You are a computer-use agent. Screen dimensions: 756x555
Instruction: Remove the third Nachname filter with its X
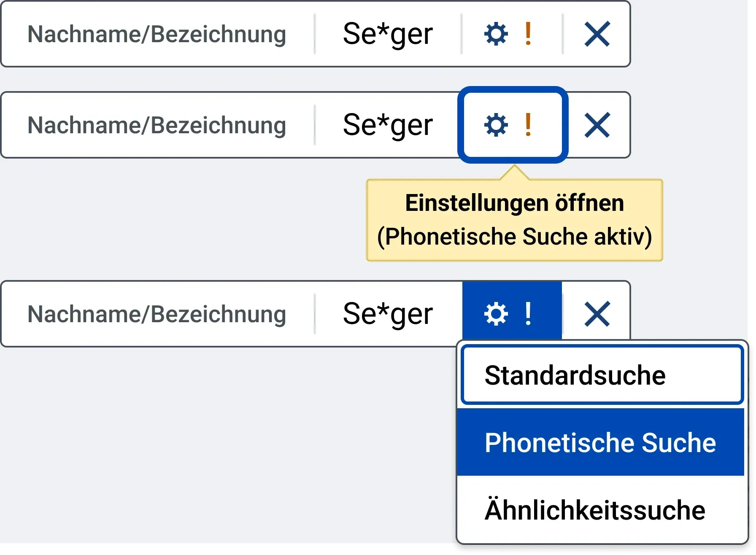[597, 314]
